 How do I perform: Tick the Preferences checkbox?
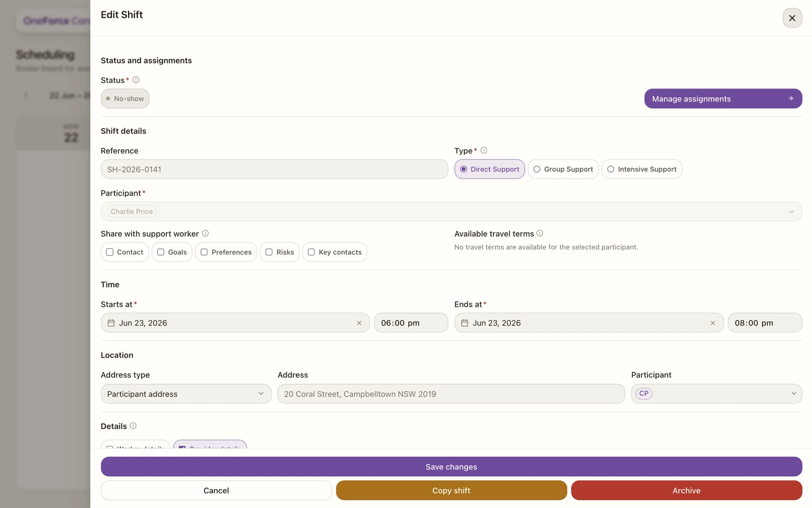coord(204,252)
